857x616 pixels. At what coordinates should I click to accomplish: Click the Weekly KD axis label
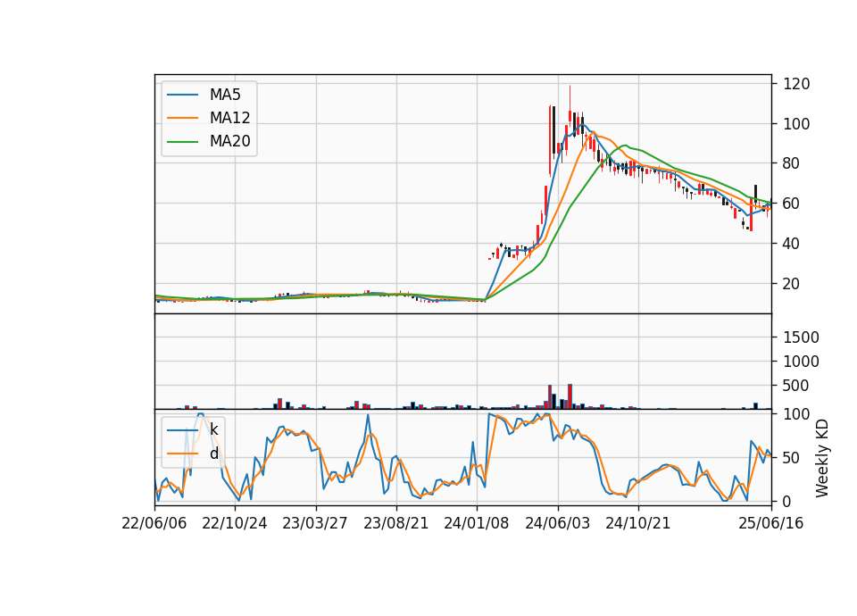coord(822,459)
